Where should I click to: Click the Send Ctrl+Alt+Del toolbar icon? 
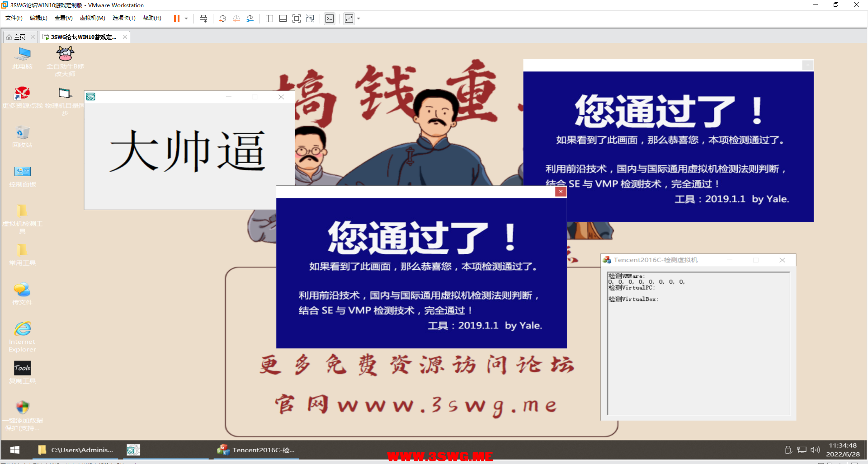click(203, 19)
